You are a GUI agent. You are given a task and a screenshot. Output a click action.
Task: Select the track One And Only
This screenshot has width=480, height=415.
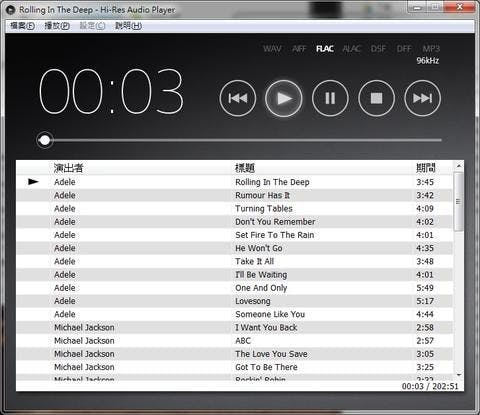[x=235, y=288]
